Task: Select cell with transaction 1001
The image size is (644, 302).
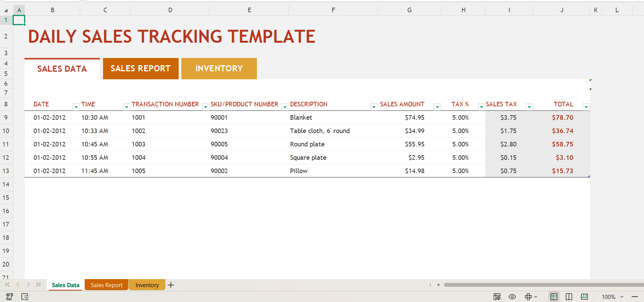Action: click(170, 117)
